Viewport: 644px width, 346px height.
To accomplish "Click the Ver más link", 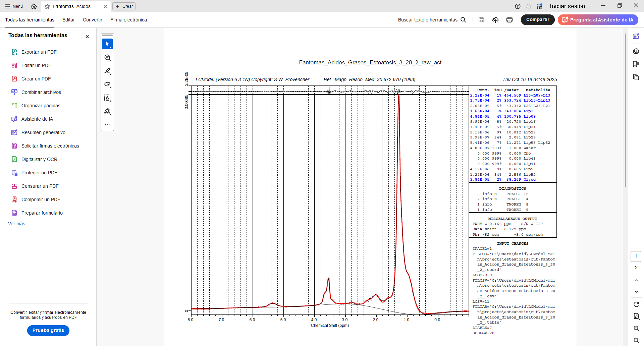I will coord(16,224).
